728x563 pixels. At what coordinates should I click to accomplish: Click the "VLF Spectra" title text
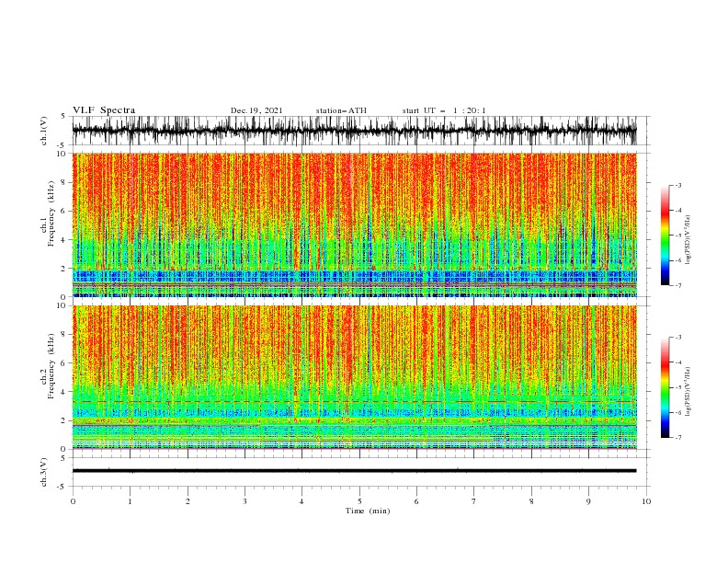tap(104, 110)
